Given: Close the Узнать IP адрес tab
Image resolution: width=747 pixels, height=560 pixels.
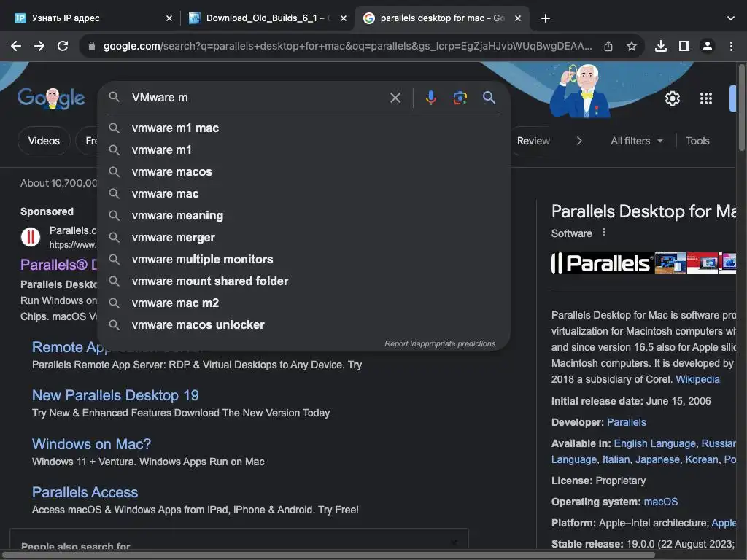Looking at the screenshot, I should (169, 18).
